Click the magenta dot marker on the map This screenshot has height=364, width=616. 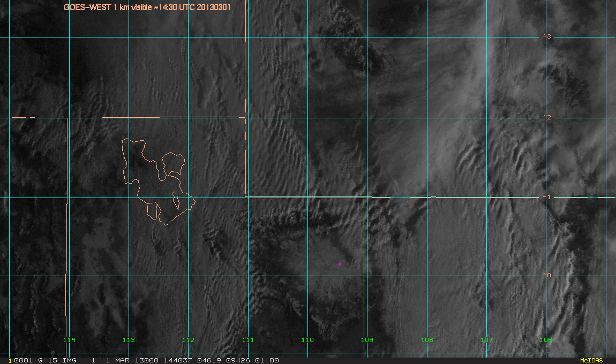click(x=340, y=264)
